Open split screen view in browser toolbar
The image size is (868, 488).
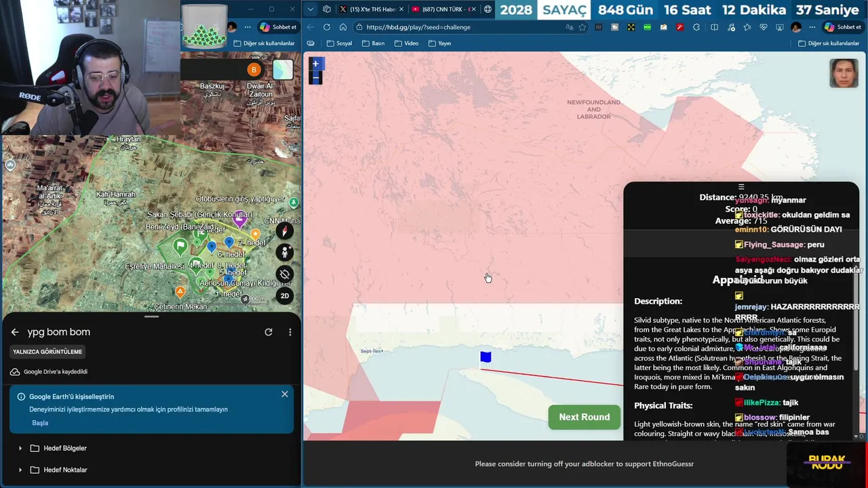714,27
